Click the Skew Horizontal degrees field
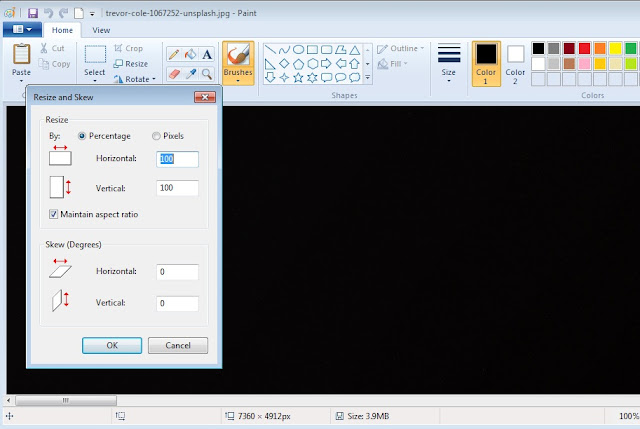The height and width of the screenshot is (429, 640). point(178,272)
